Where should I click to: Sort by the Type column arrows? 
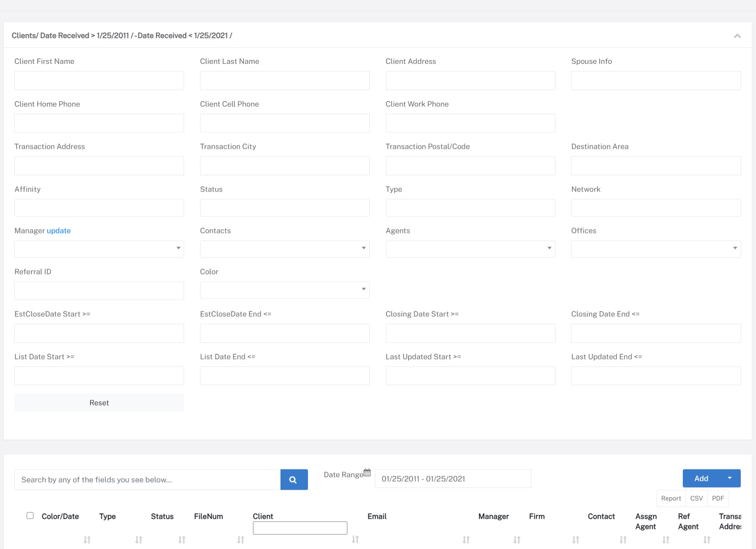pyautogui.click(x=139, y=540)
